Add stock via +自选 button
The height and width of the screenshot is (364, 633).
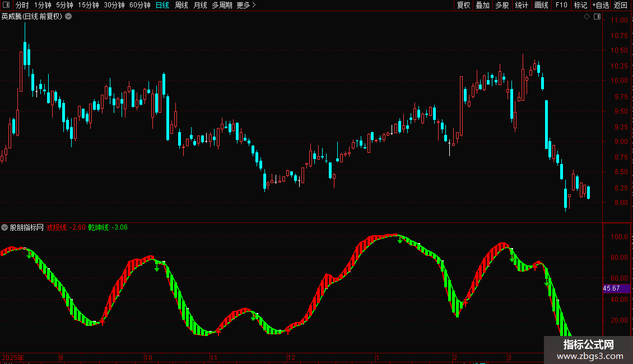[x=601, y=5]
